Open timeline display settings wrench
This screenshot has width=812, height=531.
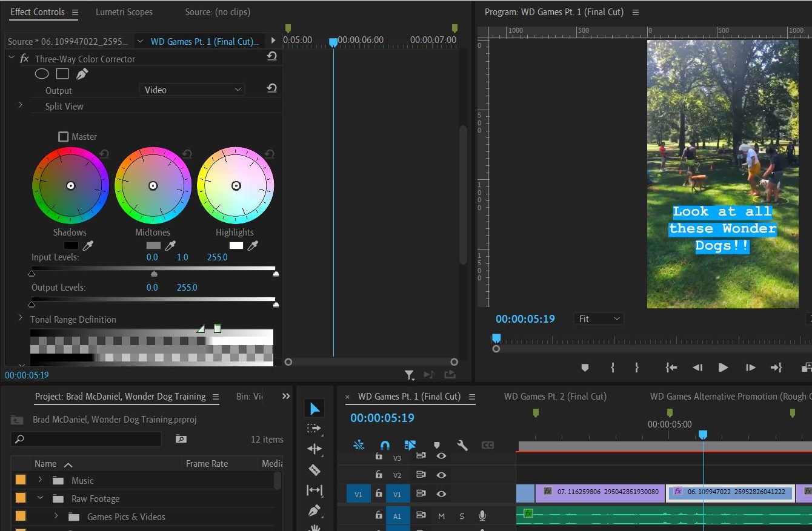click(x=462, y=446)
